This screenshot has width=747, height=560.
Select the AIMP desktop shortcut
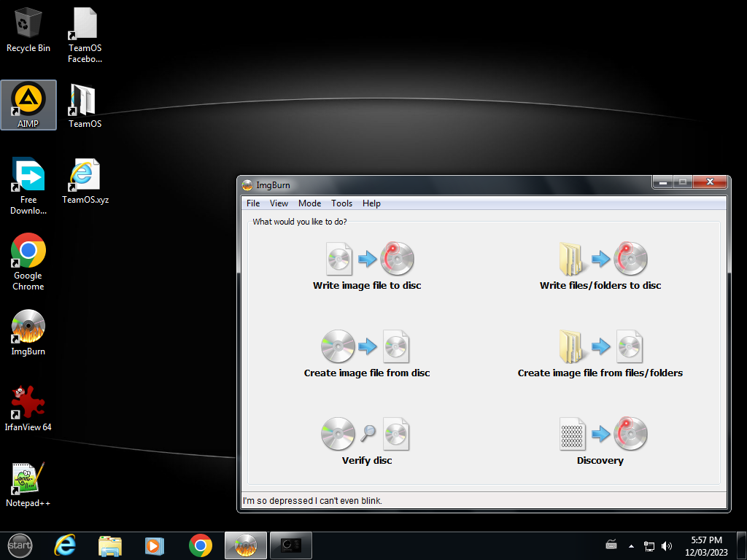coord(28,105)
